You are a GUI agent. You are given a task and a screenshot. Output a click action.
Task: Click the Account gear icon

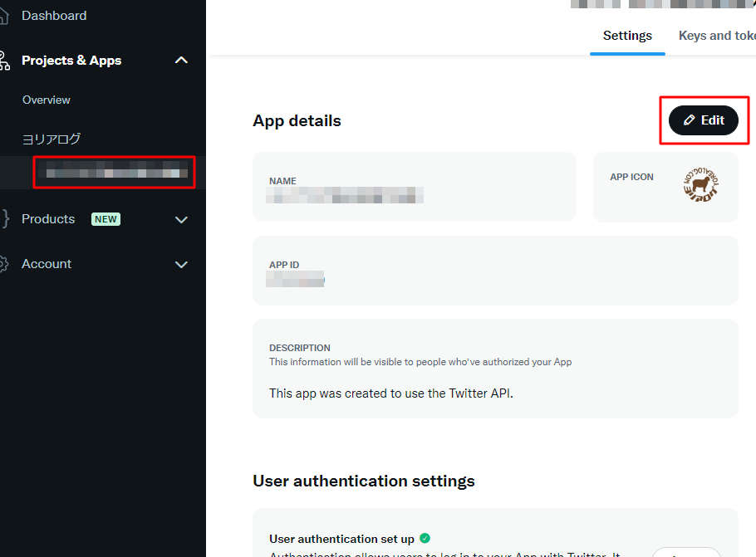point(3,264)
